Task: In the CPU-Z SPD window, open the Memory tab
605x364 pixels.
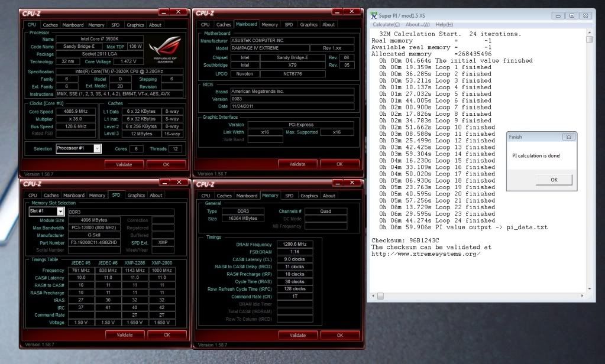Action: (97, 196)
